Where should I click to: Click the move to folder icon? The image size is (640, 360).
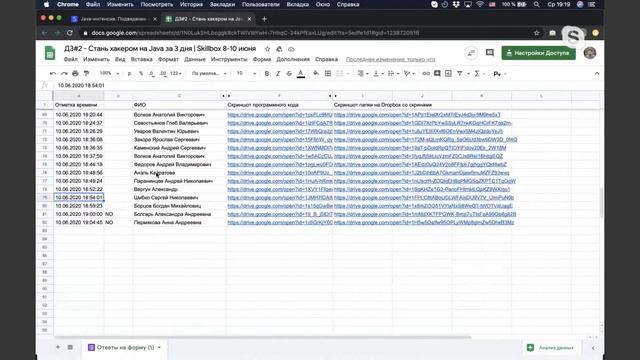click(x=279, y=49)
